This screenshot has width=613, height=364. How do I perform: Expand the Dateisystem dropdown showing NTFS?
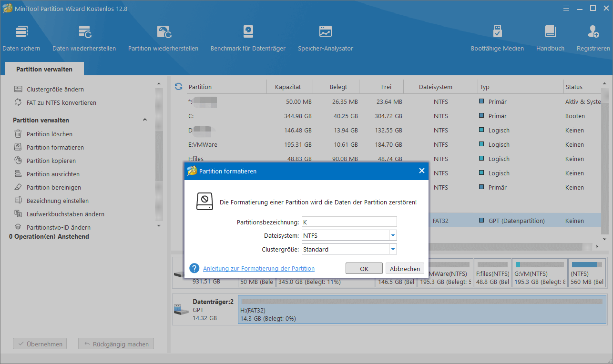point(349,235)
